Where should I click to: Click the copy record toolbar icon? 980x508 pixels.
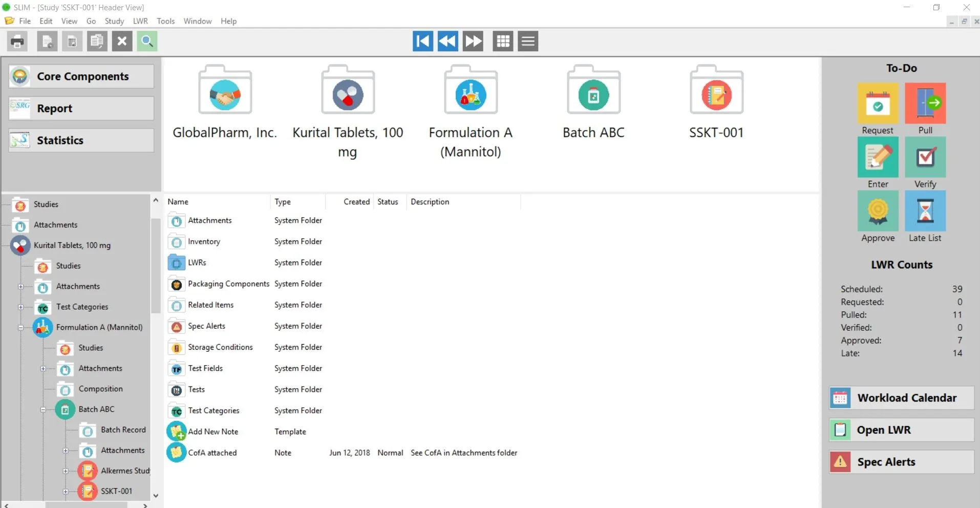[x=72, y=41]
